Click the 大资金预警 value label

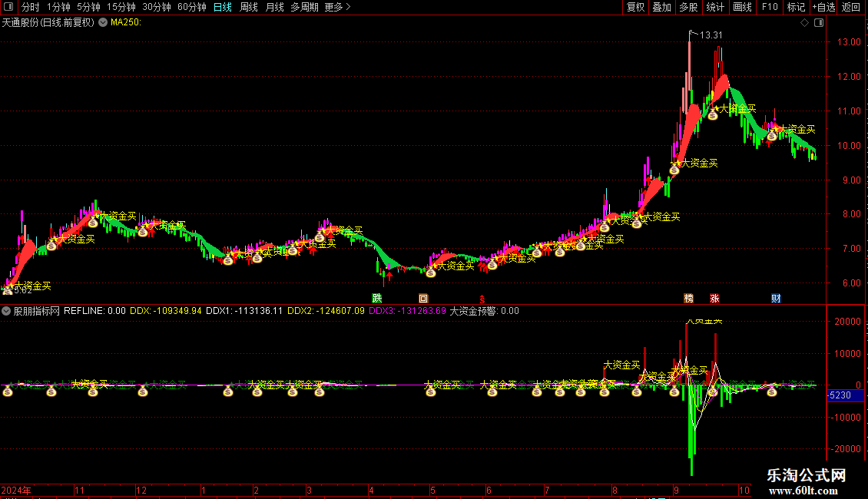485,311
